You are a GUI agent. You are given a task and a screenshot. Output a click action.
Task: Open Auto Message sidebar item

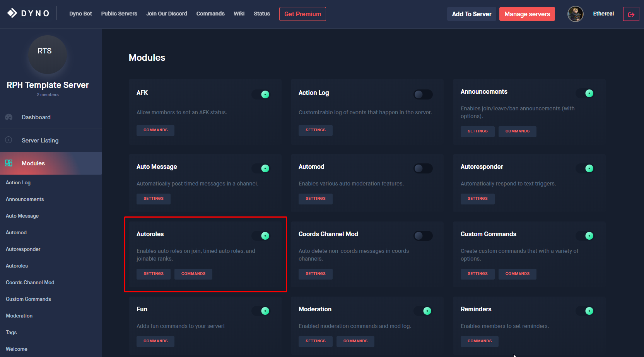tap(22, 216)
